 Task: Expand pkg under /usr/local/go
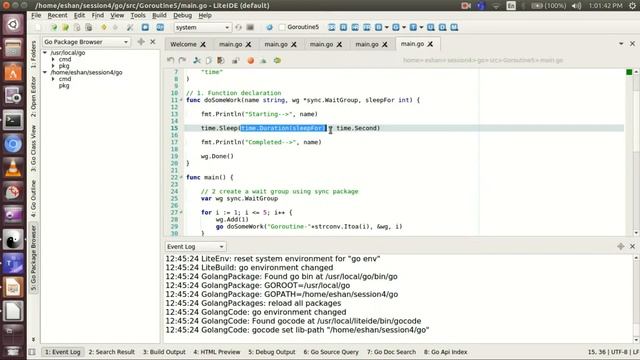click(x=53, y=66)
